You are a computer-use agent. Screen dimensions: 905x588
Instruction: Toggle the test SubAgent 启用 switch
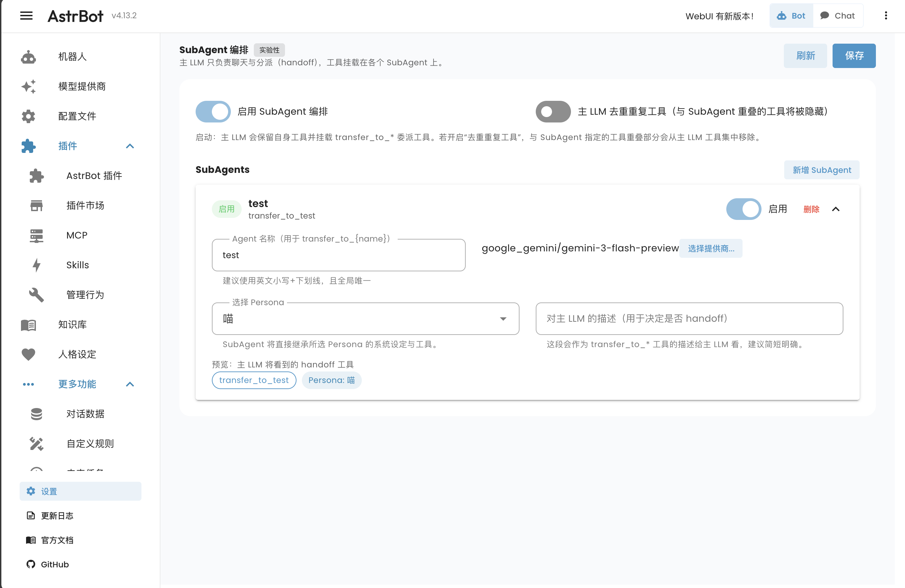coord(743,209)
